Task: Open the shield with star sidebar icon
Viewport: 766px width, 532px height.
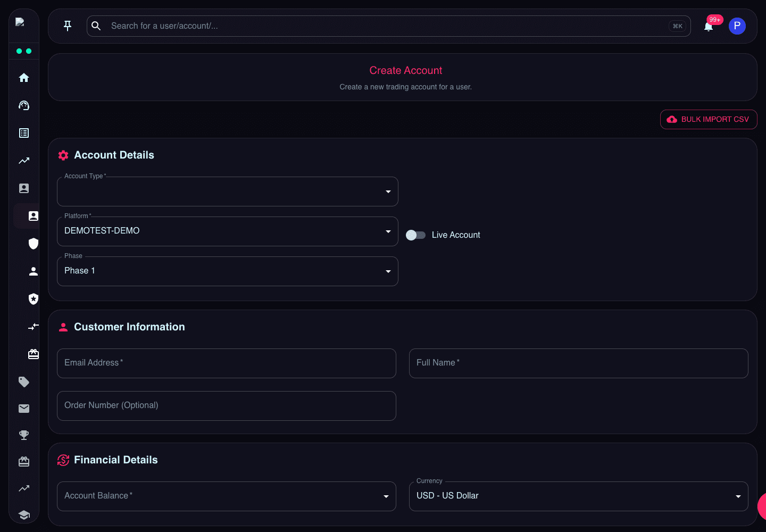Action: click(x=34, y=299)
